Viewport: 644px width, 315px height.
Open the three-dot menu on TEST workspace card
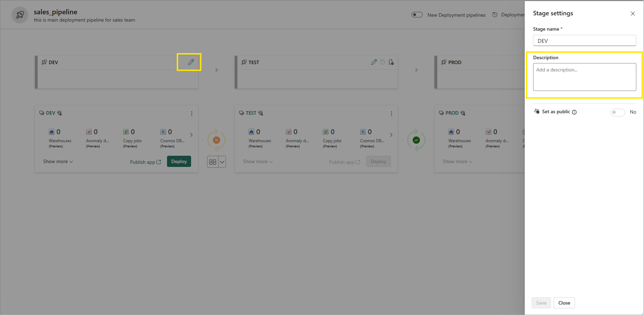392,114
